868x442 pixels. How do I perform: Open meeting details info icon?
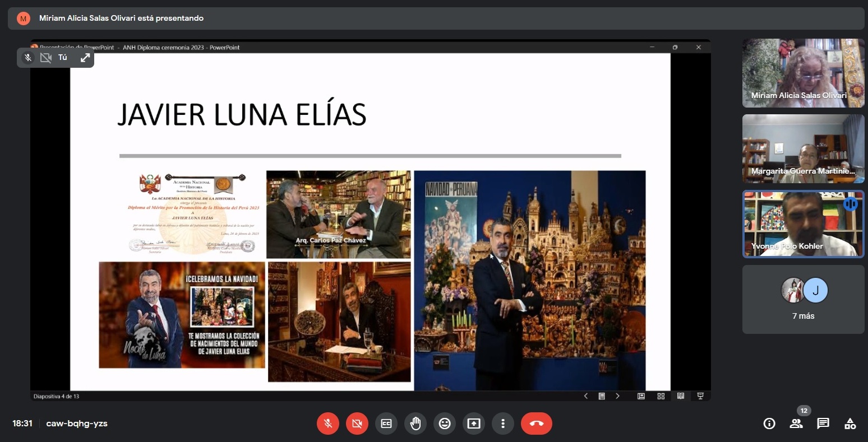click(769, 424)
